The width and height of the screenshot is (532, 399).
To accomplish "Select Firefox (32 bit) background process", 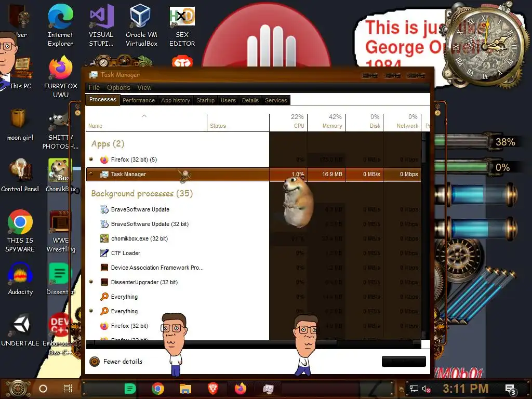I will point(253,326).
